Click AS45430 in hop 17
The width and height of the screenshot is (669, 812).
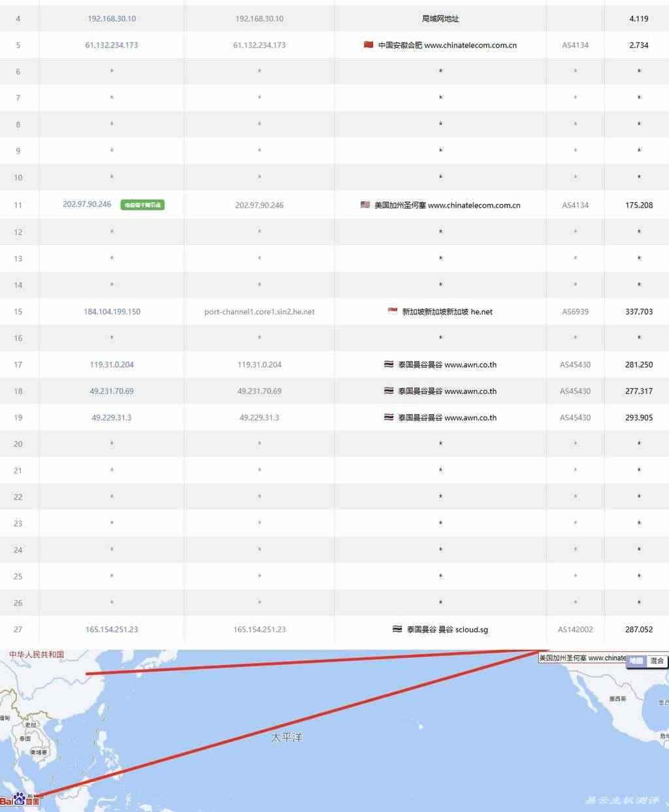click(576, 365)
